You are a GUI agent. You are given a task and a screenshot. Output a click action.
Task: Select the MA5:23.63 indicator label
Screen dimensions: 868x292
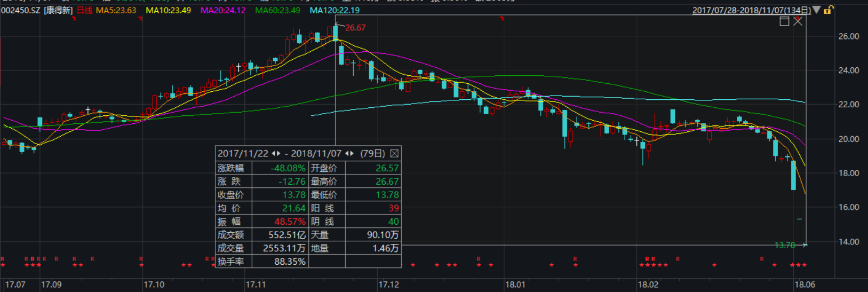point(116,10)
